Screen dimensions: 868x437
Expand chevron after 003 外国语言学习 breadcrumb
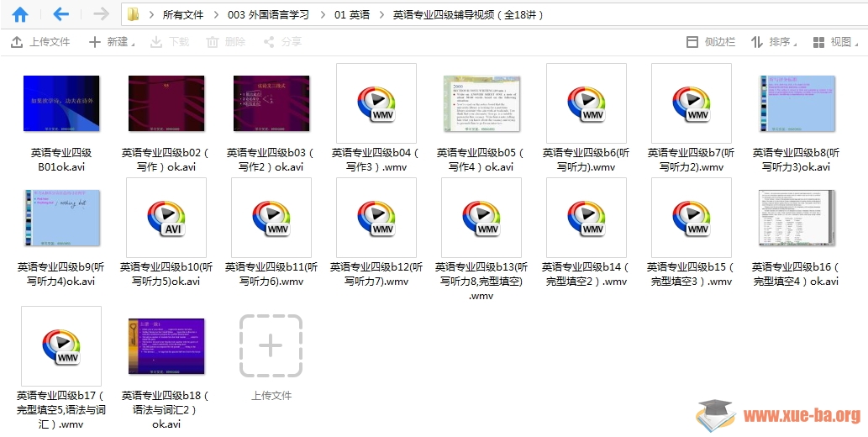pos(322,15)
